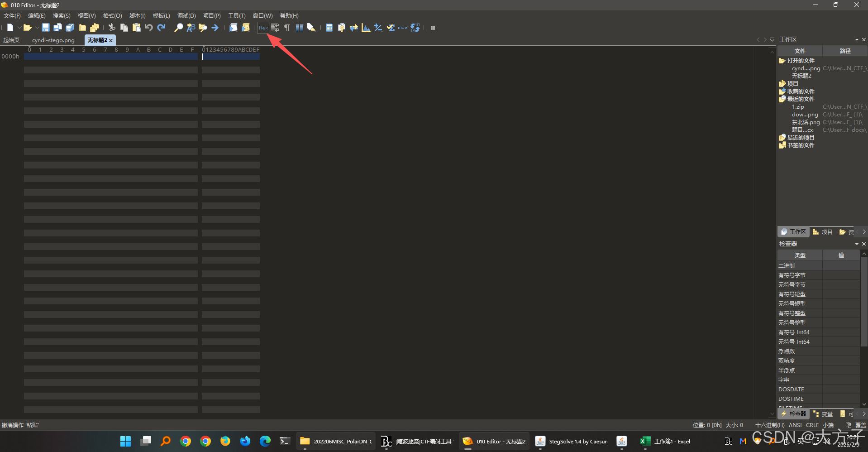Click the ANSI encoding status item
The image size is (868, 452).
click(x=795, y=425)
